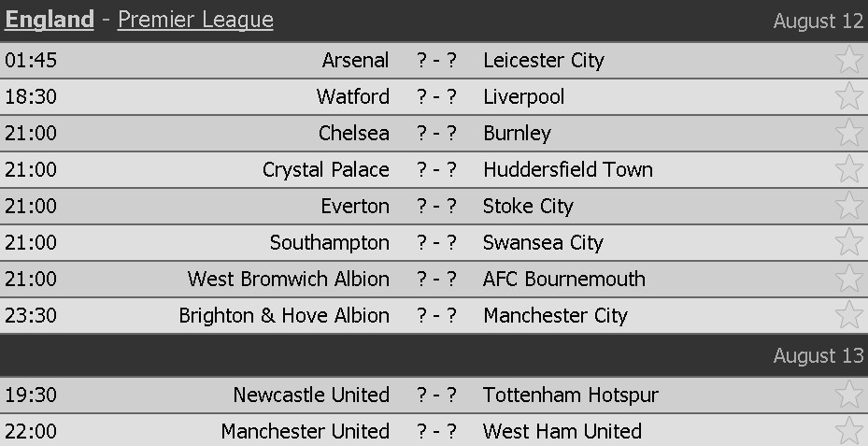Select Liverpool team name
The height and width of the screenshot is (446, 868).
[524, 96]
